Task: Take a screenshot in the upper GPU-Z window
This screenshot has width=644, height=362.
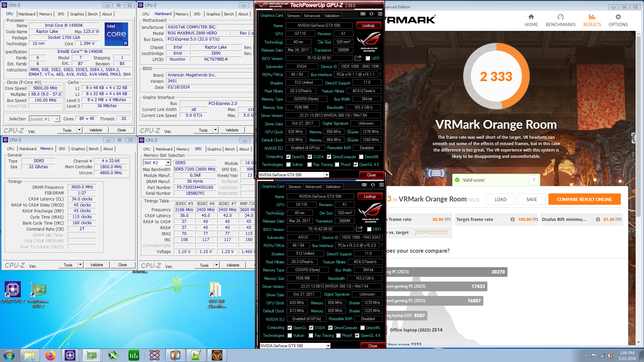Action: click(363, 14)
